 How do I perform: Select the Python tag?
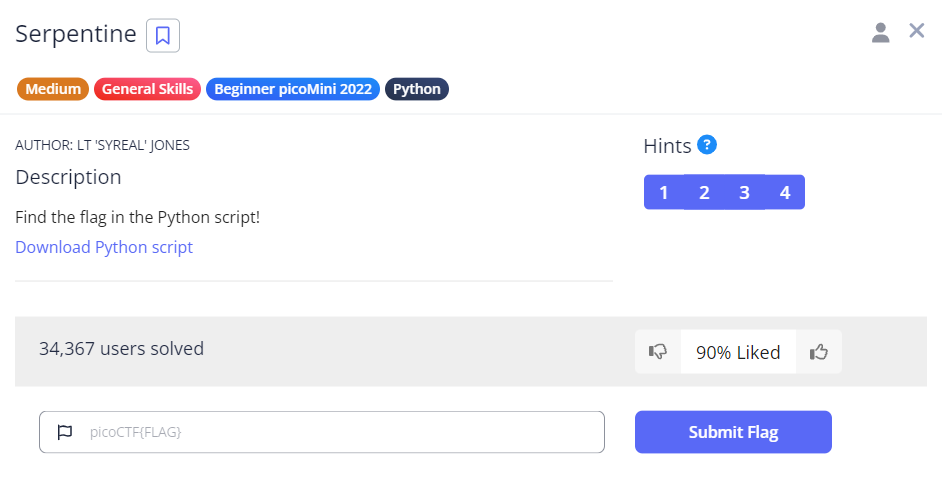(417, 89)
